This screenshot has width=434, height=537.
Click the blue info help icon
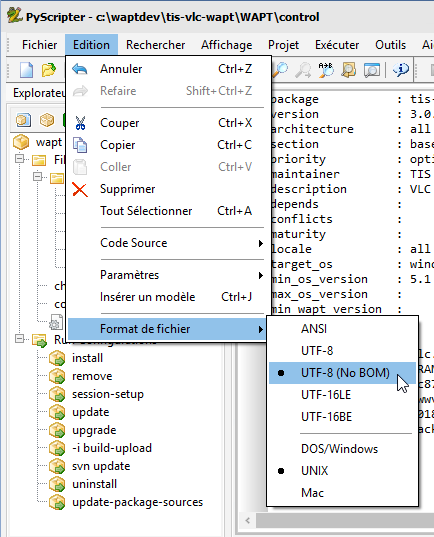click(x=400, y=70)
